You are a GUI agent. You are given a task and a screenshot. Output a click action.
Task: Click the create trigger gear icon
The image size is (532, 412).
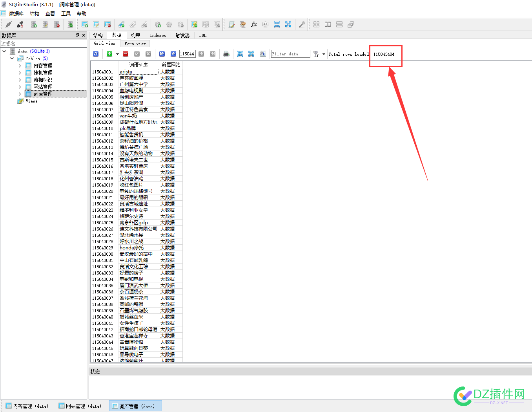pos(158,24)
